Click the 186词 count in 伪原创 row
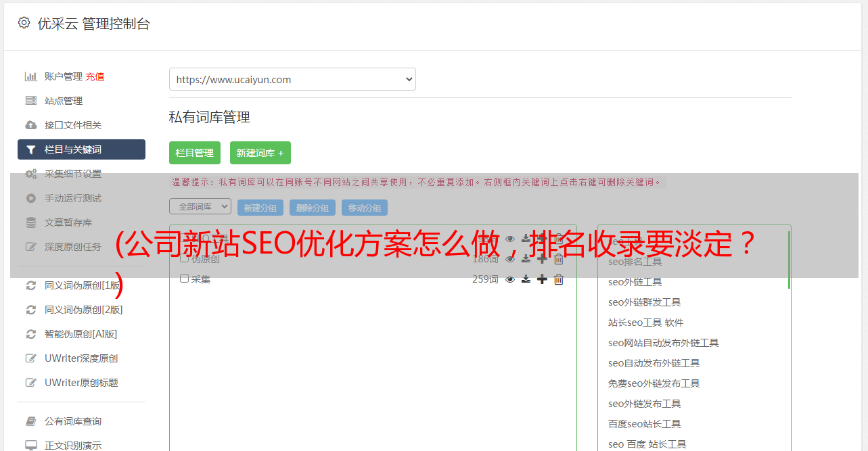868x451 pixels. point(485,259)
